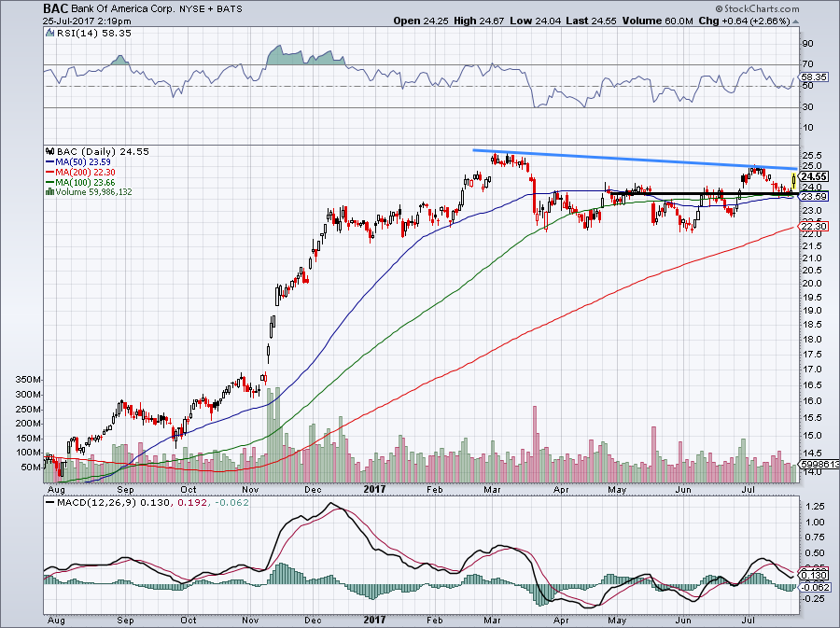The image size is (840, 628).
Task: Click the Aug label beneath the MACD panel
Action: [56, 621]
